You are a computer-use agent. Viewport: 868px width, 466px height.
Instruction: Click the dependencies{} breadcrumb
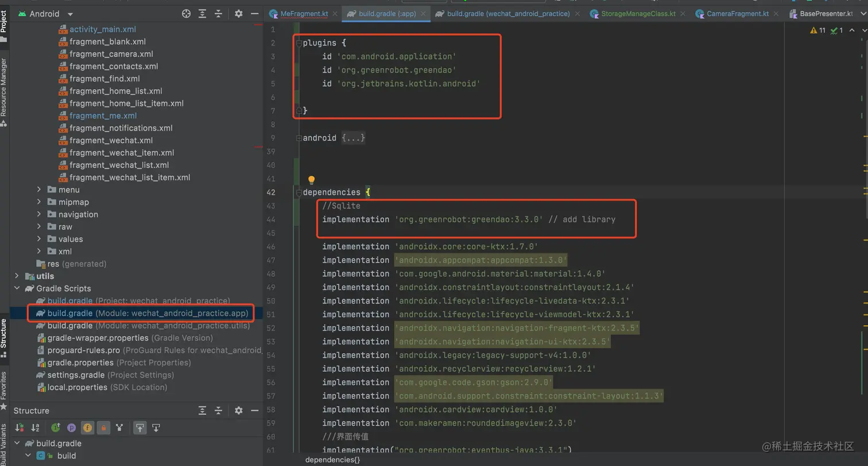pyautogui.click(x=333, y=460)
